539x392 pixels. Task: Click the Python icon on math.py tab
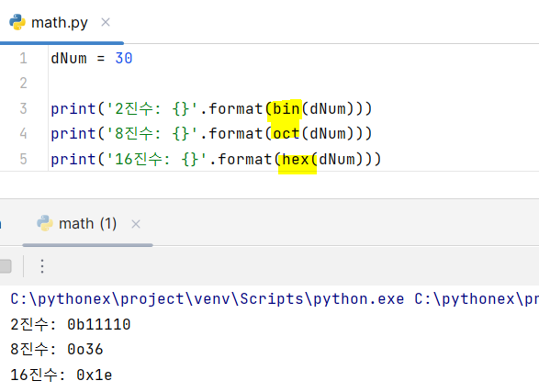[x=17, y=22]
